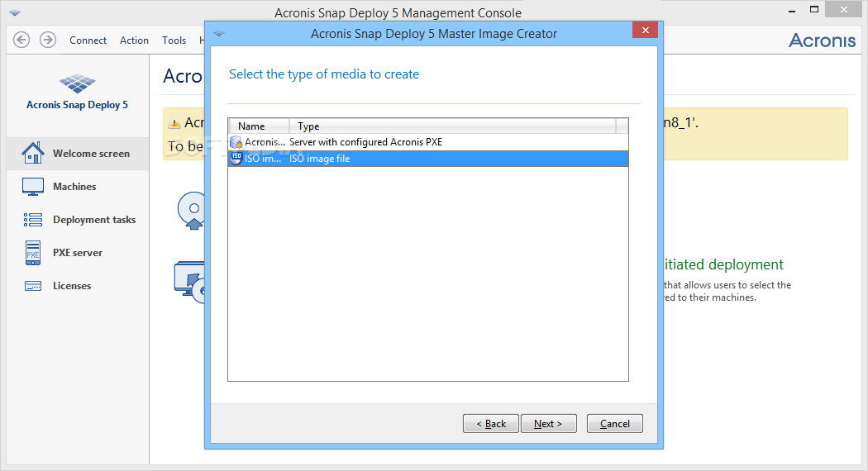Open Licenses section label
Image resolution: width=868 pixels, height=471 pixels.
[72, 286]
